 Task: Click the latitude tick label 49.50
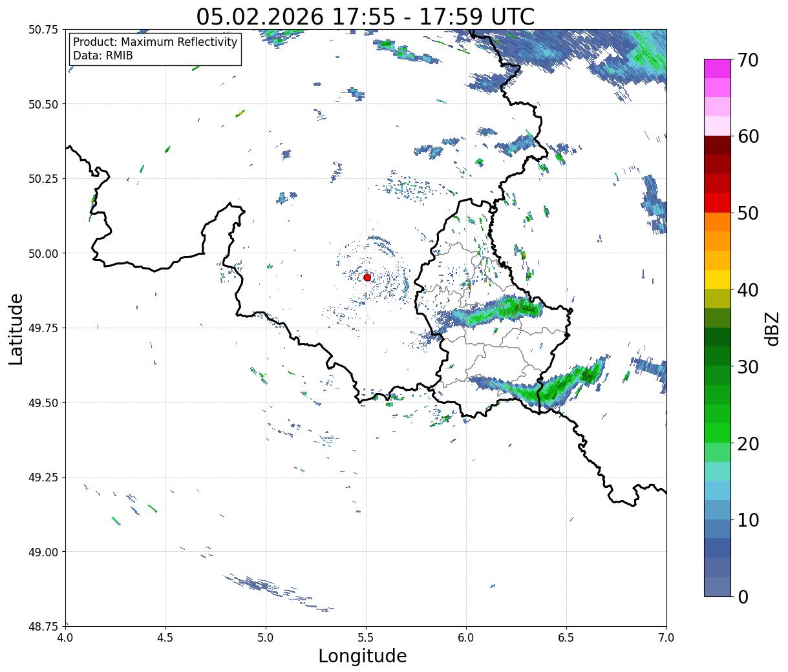point(44,403)
